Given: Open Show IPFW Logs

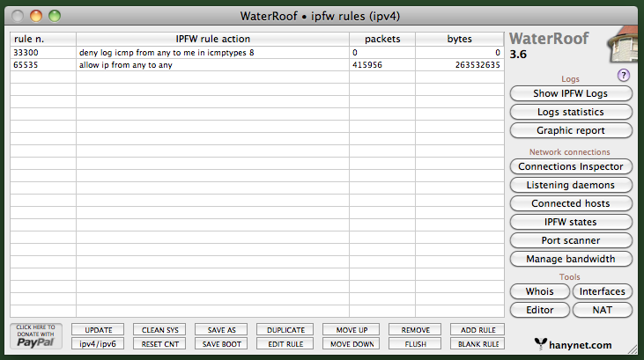Looking at the screenshot, I should point(571,93).
